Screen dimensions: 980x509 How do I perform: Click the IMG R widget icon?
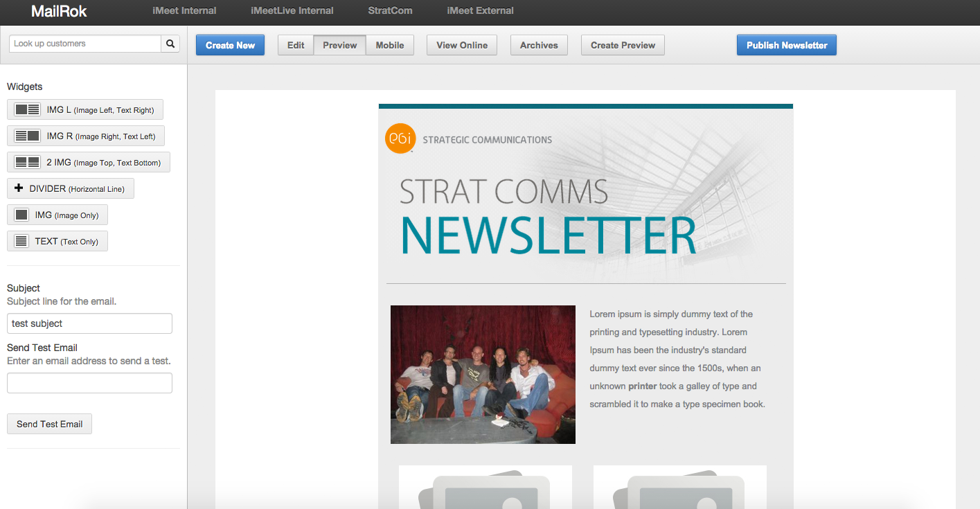point(27,136)
